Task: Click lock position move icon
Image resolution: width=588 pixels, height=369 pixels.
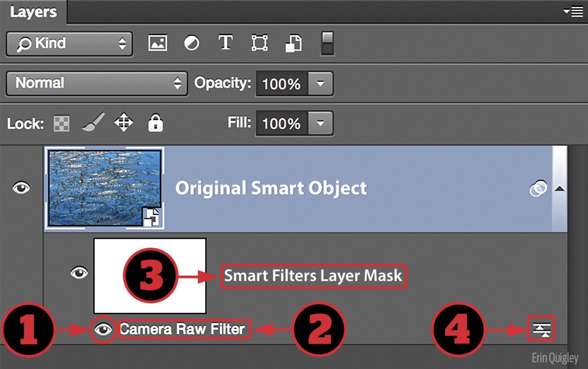Action: click(x=124, y=123)
